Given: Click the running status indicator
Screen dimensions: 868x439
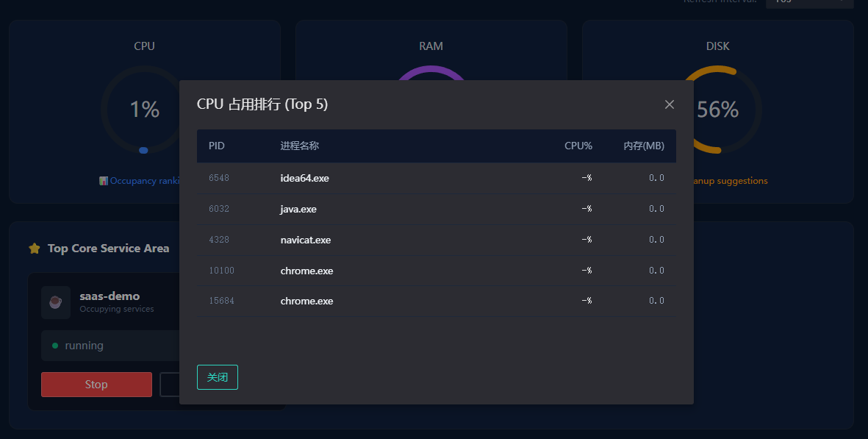Looking at the screenshot, I should coord(55,346).
